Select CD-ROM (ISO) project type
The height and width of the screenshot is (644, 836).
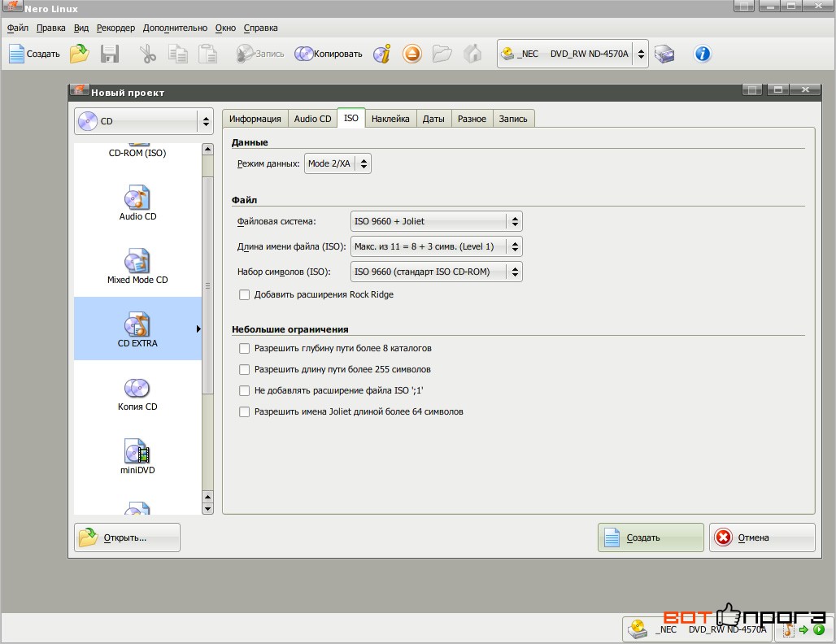point(137,153)
